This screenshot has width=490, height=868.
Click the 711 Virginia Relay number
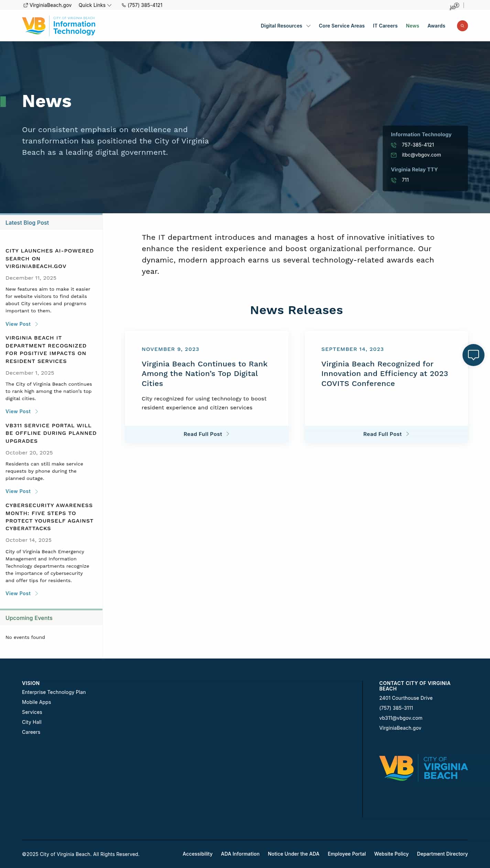tap(405, 180)
